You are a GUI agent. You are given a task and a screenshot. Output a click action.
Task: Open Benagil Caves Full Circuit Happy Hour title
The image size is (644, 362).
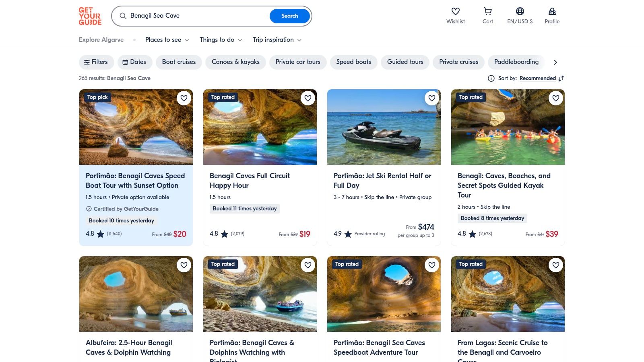click(250, 181)
